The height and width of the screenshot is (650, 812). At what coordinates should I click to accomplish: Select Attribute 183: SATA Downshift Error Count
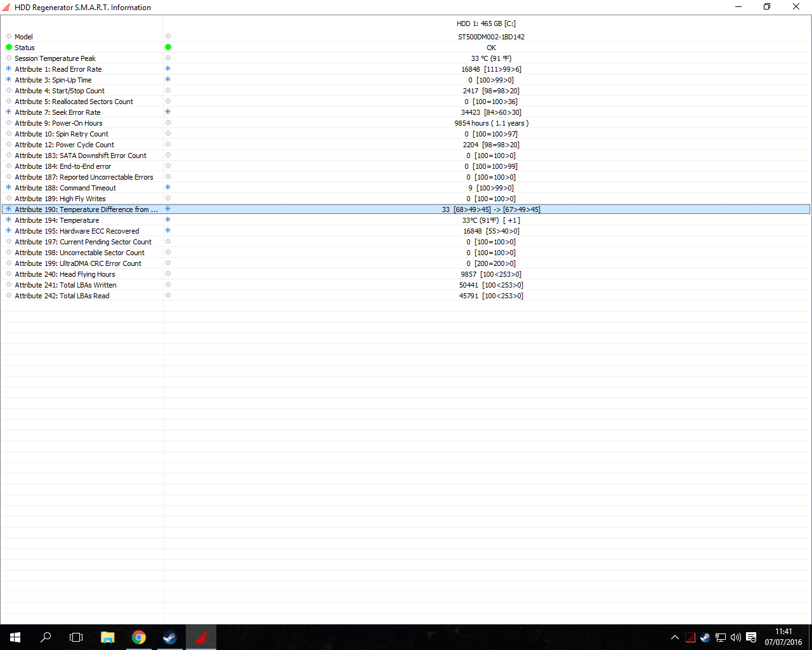click(x=81, y=156)
